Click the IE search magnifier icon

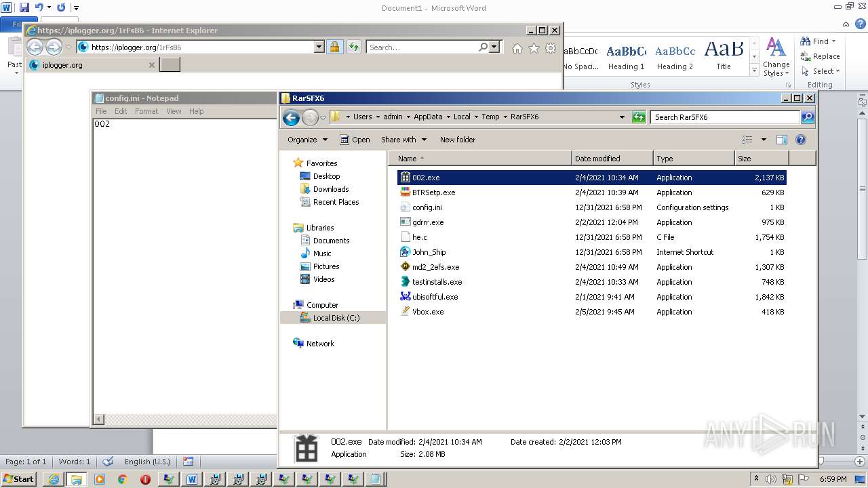tap(483, 47)
